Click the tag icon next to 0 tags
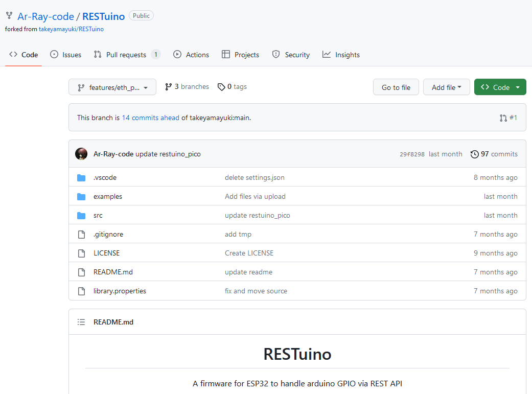 221,87
